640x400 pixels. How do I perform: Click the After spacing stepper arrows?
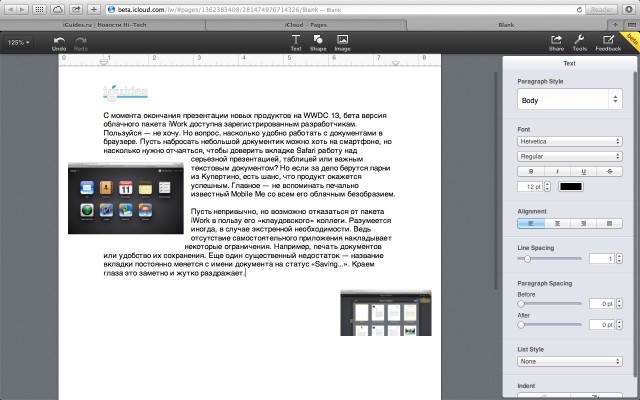pos(619,324)
